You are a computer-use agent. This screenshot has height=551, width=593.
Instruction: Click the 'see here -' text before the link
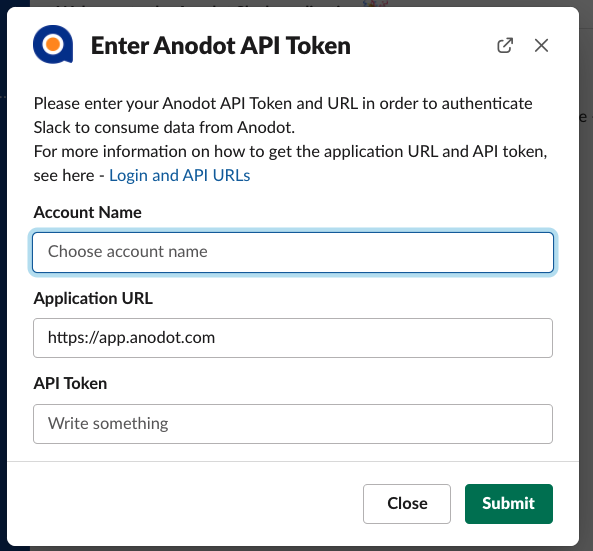tap(69, 175)
